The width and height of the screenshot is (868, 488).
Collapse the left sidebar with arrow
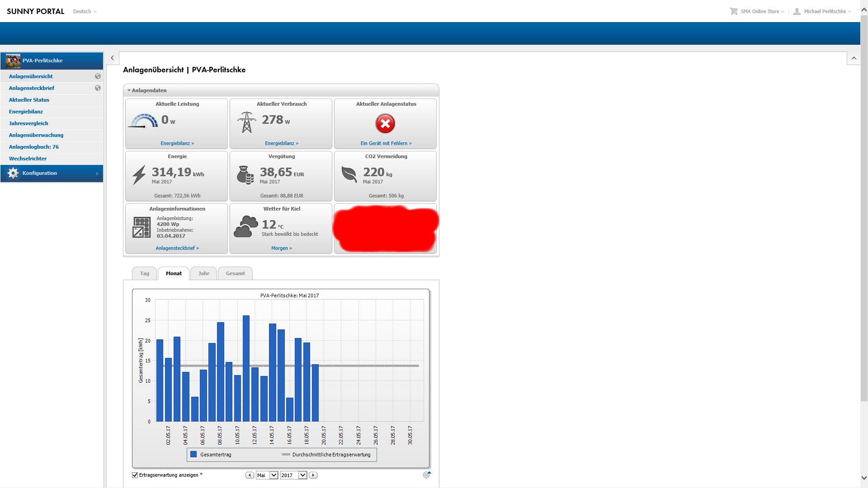112,58
